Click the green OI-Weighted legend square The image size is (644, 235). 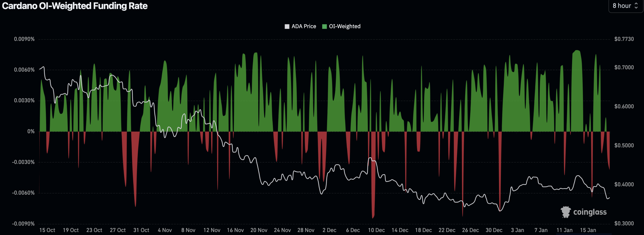coord(325,26)
